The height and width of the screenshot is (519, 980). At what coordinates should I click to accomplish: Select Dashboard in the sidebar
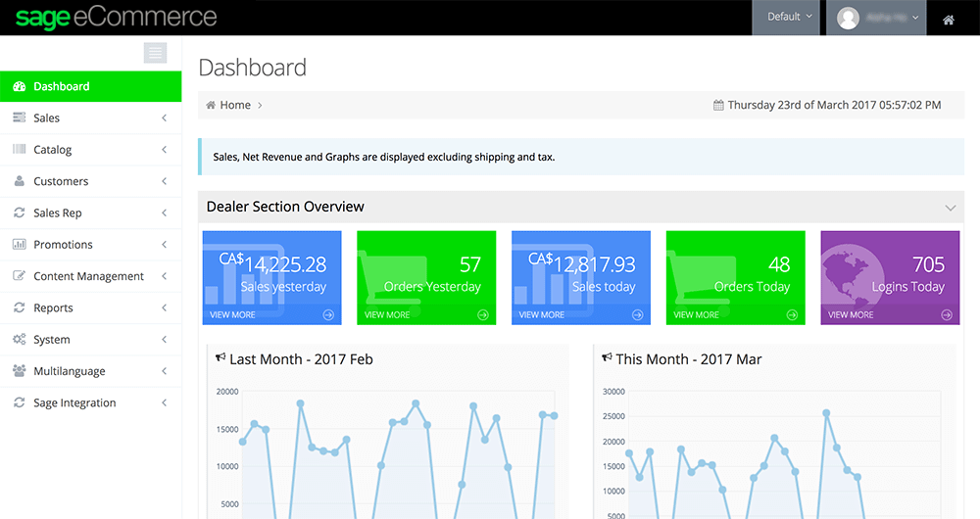point(90,87)
